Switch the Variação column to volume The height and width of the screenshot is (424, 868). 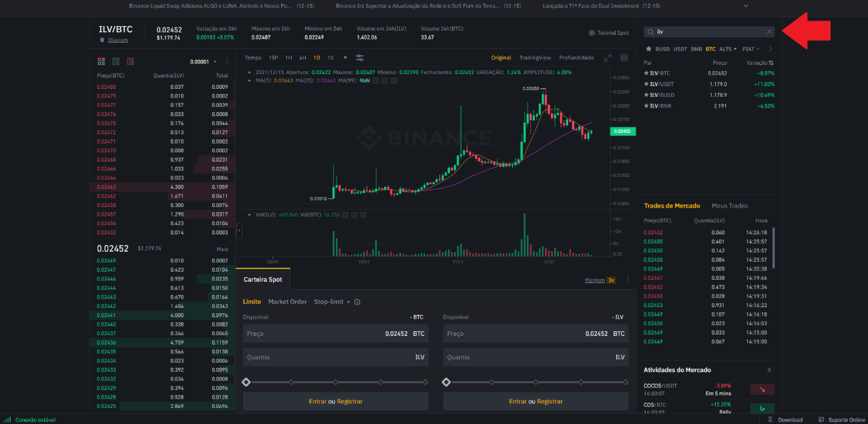tap(771, 63)
